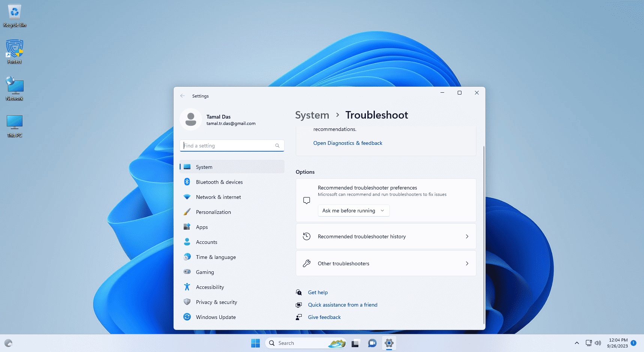Navigate back using the back arrow

[x=183, y=96]
